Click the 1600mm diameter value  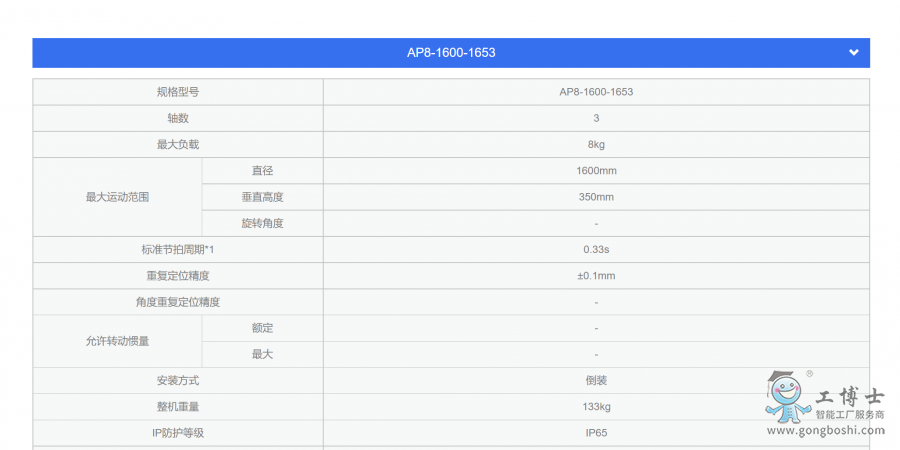coord(596,171)
